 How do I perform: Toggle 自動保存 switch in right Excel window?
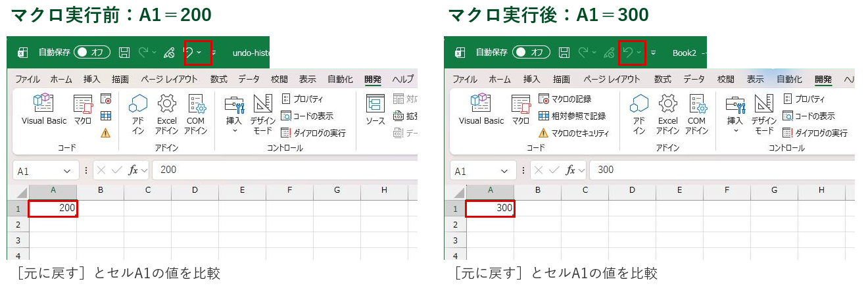point(531,52)
